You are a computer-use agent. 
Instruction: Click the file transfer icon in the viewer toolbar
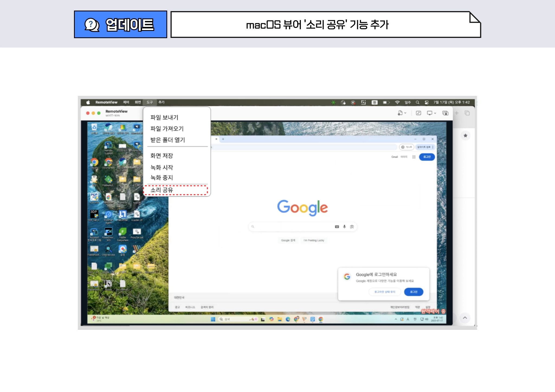point(400,113)
